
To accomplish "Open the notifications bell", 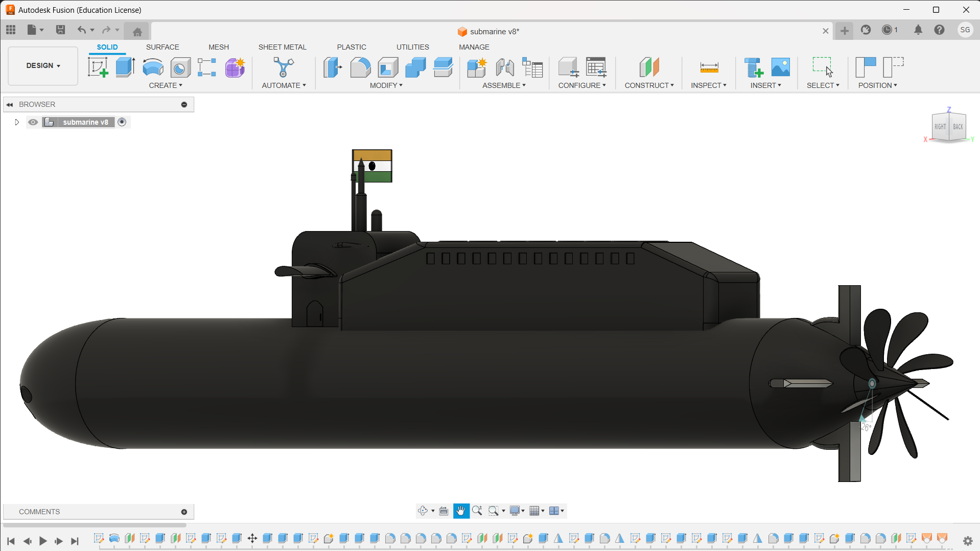I will [918, 30].
